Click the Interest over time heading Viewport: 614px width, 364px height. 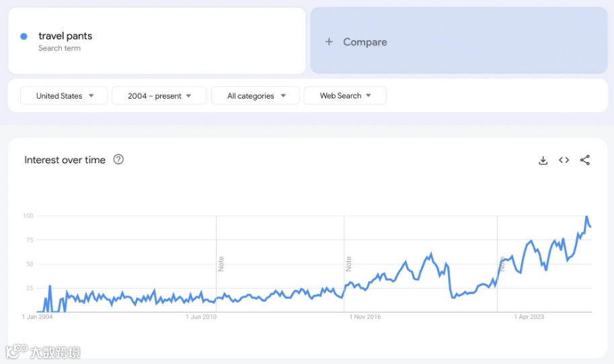(65, 160)
